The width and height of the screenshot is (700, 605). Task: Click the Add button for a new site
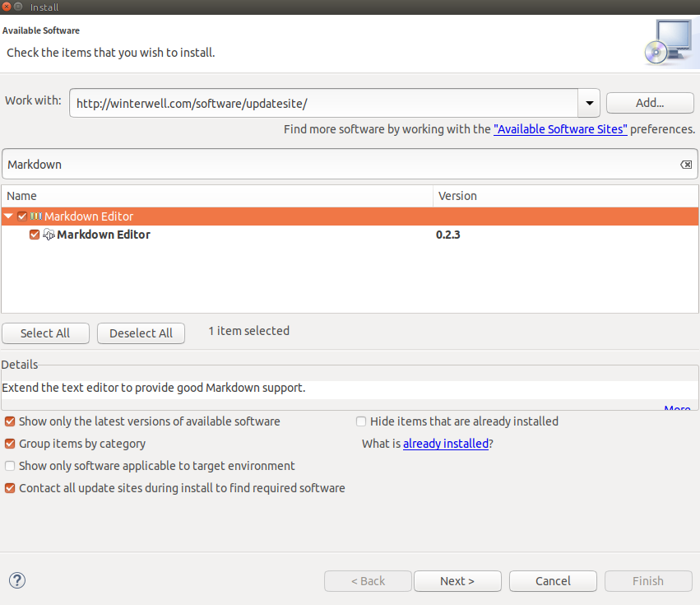click(x=649, y=102)
